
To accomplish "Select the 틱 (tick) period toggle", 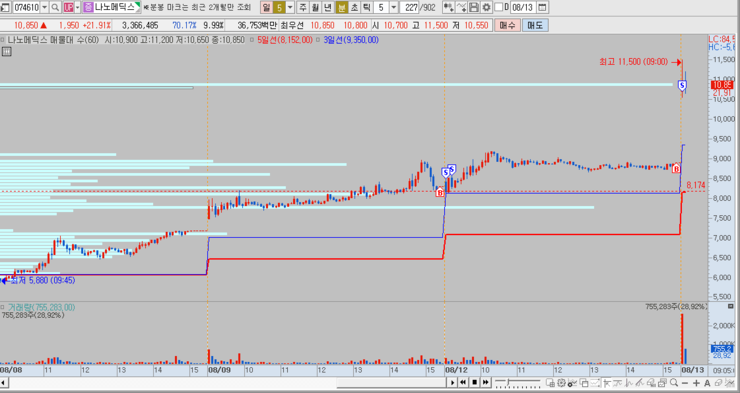I will click(x=366, y=7).
